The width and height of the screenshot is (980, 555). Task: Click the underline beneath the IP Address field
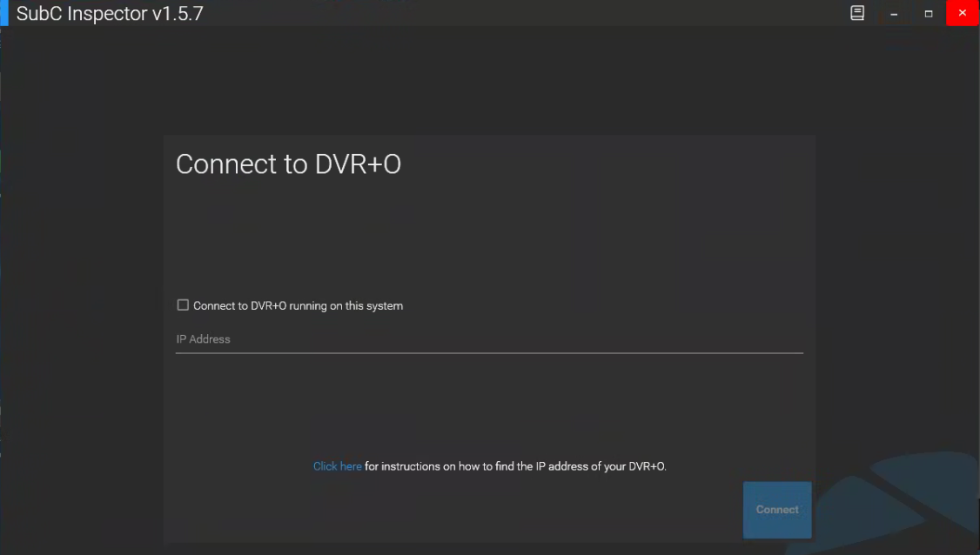487,353
